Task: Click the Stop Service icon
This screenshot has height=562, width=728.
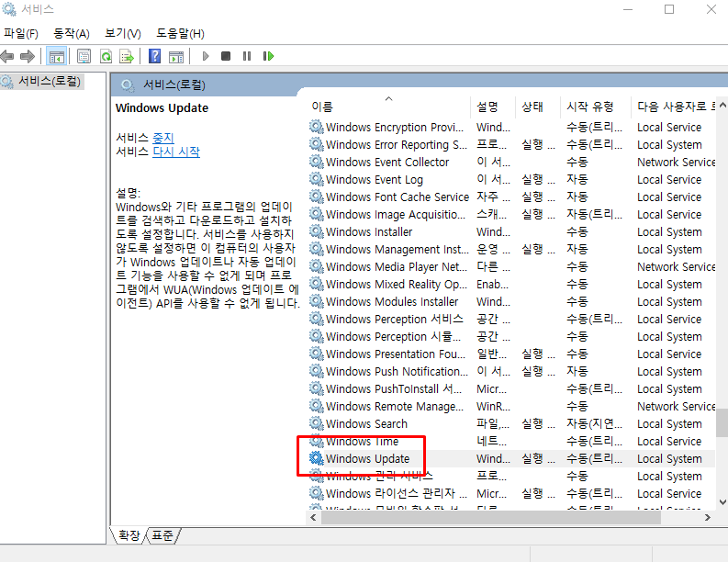Action: (226, 56)
